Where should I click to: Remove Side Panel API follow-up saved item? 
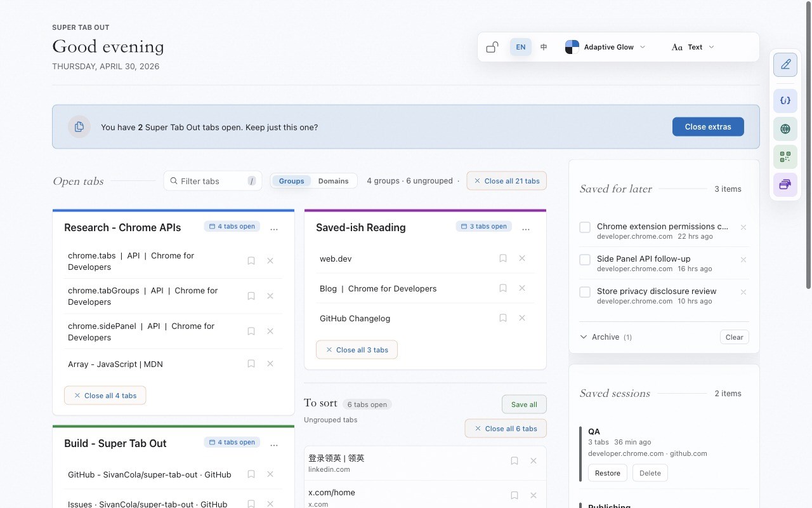tap(743, 260)
